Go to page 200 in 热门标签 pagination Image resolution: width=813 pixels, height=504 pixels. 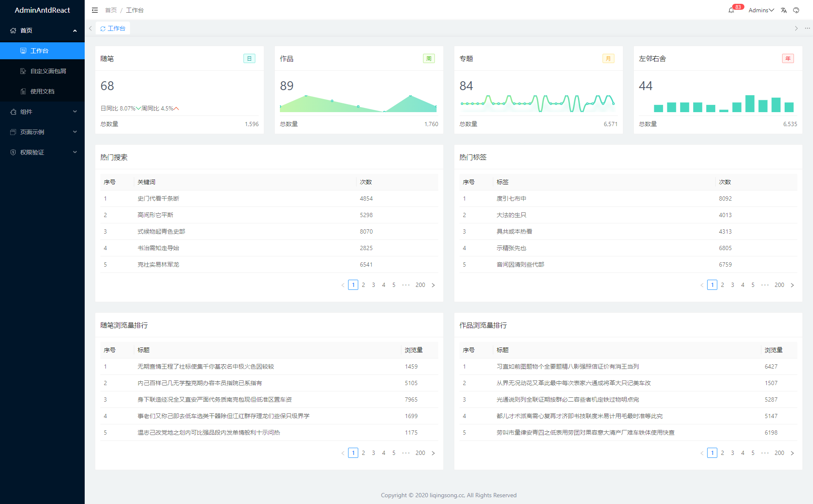point(779,285)
